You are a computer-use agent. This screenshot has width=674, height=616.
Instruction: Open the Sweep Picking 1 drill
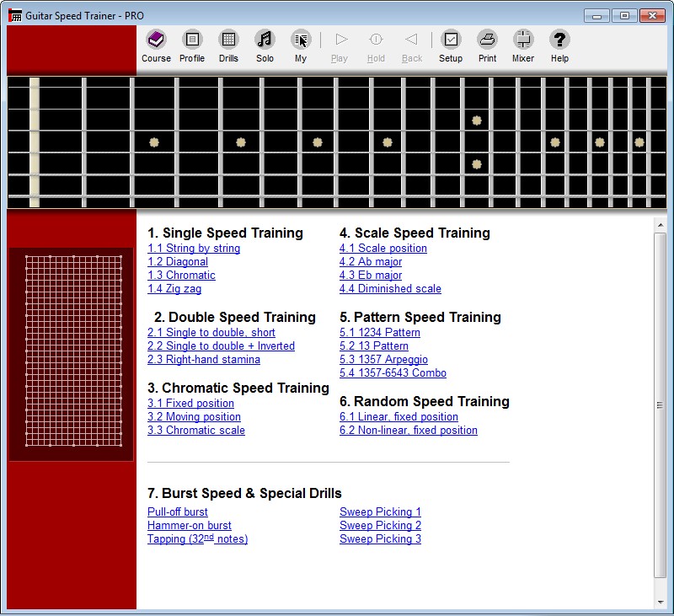click(x=380, y=512)
